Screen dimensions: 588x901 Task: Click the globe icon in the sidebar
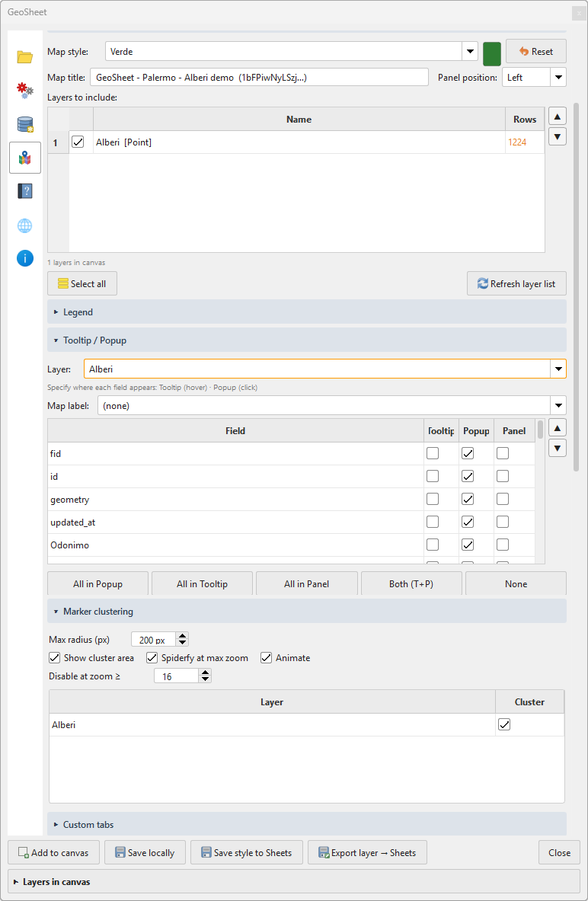[24, 225]
